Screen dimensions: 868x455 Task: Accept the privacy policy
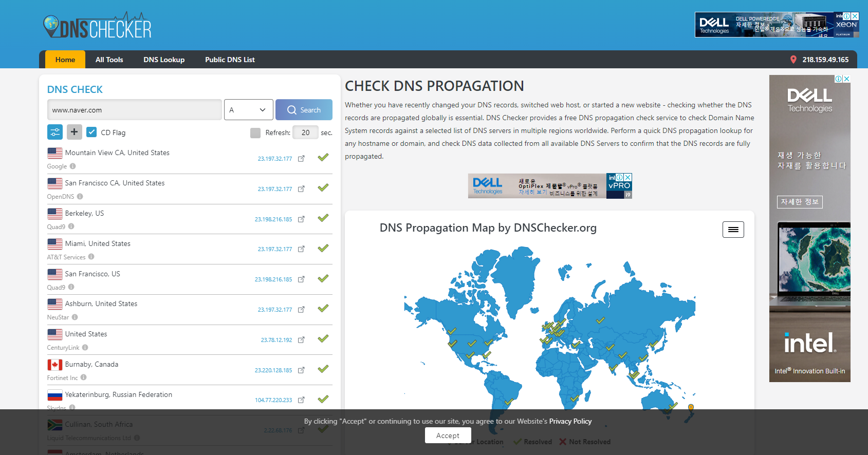tap(448, 435)
